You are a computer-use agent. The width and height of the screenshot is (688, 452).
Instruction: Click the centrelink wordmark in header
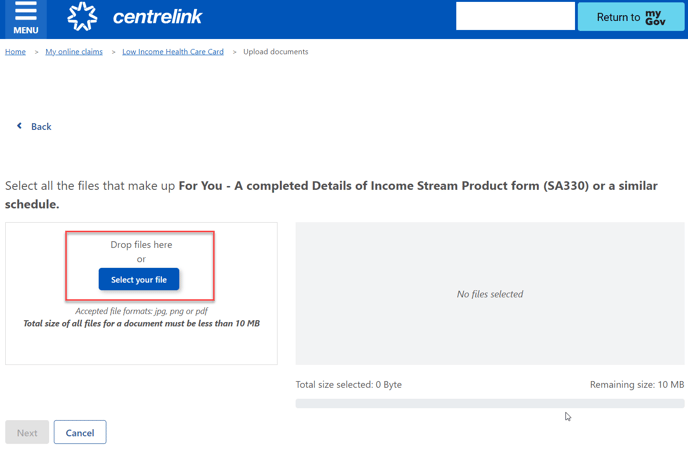(157, 17)
